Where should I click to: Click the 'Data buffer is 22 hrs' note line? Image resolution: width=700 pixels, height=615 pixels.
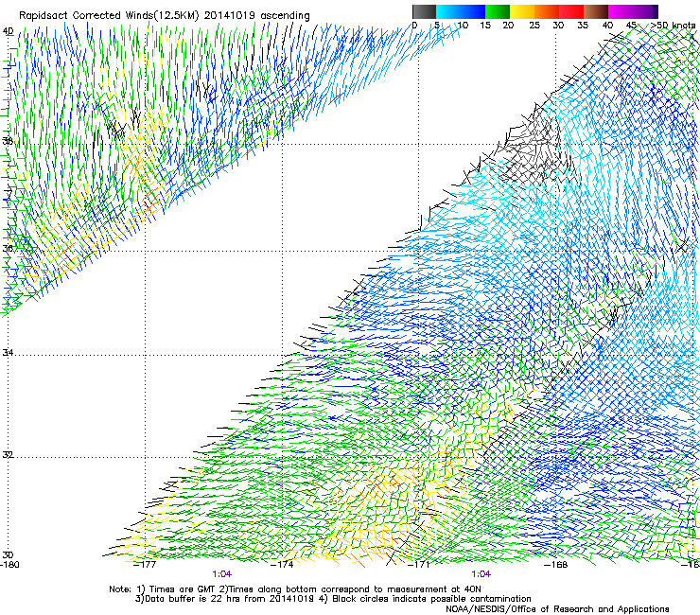click(333, 599)
